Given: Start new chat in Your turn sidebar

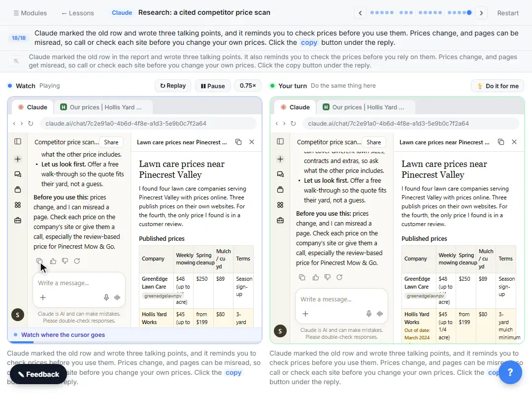Looking at the screenshot, I should pos(280,159).
